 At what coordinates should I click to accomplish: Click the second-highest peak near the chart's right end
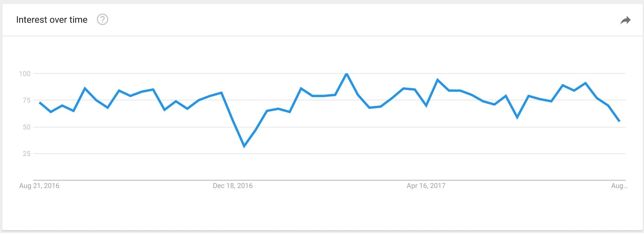(x=585, y=83)
